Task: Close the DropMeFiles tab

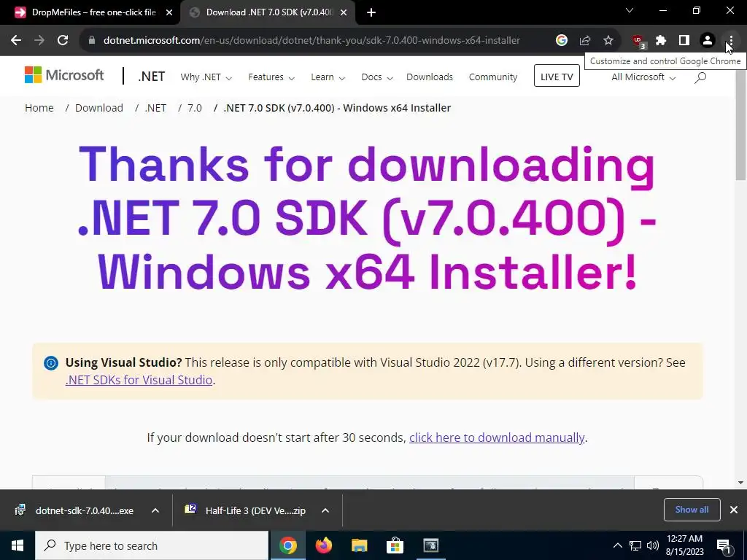Action: (169, 12)
